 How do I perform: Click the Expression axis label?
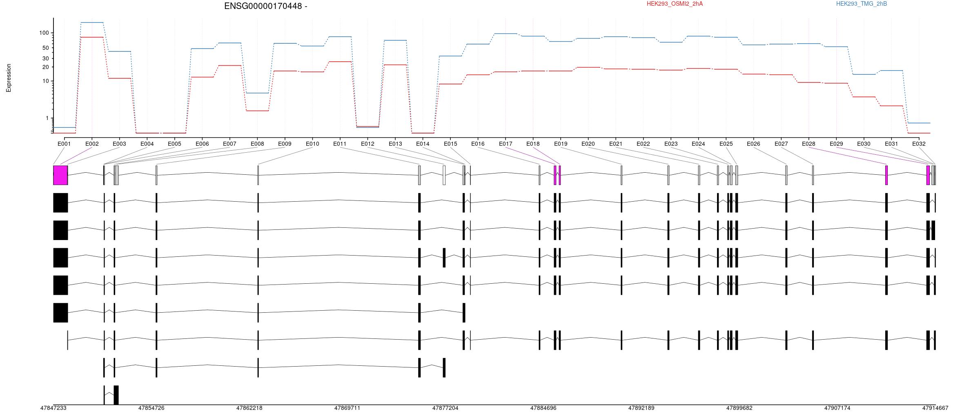(x=9, y=78)
